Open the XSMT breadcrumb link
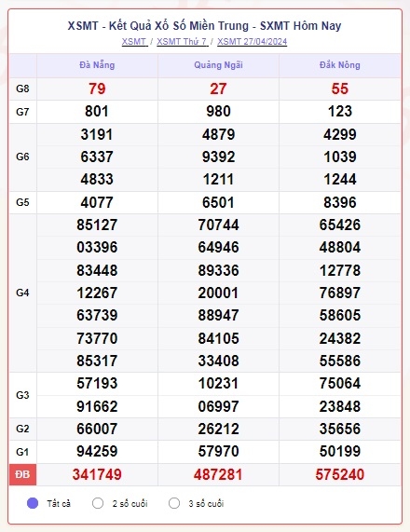This screenshot has height=532, width=410. pyautogui.click(x=134, y=41)
